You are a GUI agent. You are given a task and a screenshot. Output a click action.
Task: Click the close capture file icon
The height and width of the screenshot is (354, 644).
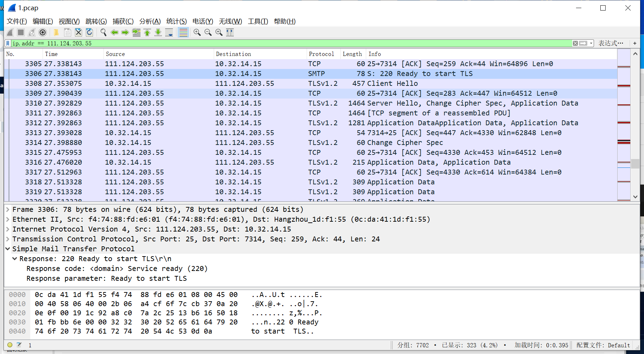point(79,32)
